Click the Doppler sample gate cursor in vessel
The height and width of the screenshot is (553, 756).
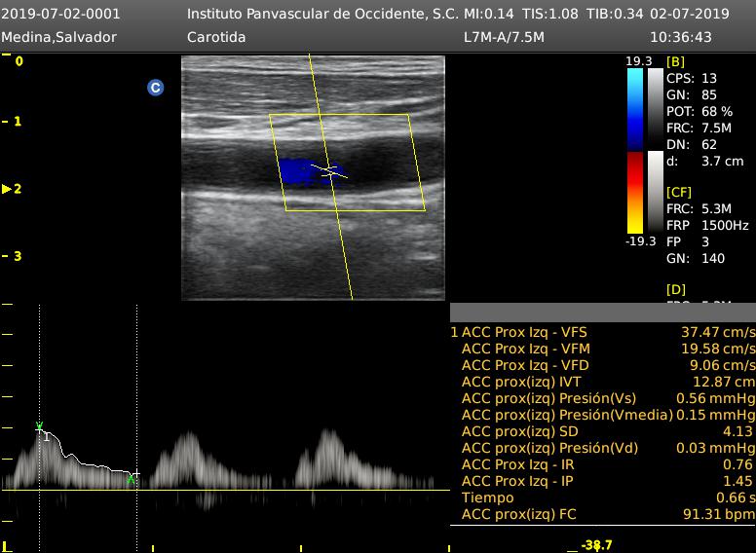pyautogui.click(x=330, y=171)
